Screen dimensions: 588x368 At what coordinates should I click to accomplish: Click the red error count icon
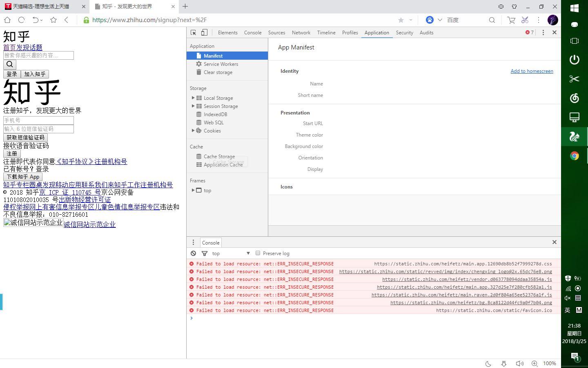pos(528,33)
